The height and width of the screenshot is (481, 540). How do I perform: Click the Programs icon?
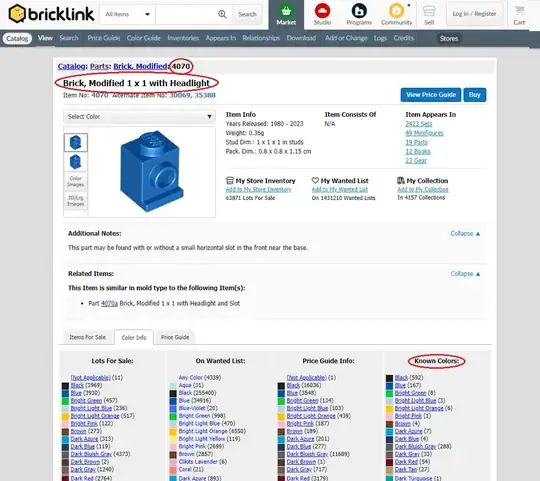pyautogui.click(x=359, y=11)
